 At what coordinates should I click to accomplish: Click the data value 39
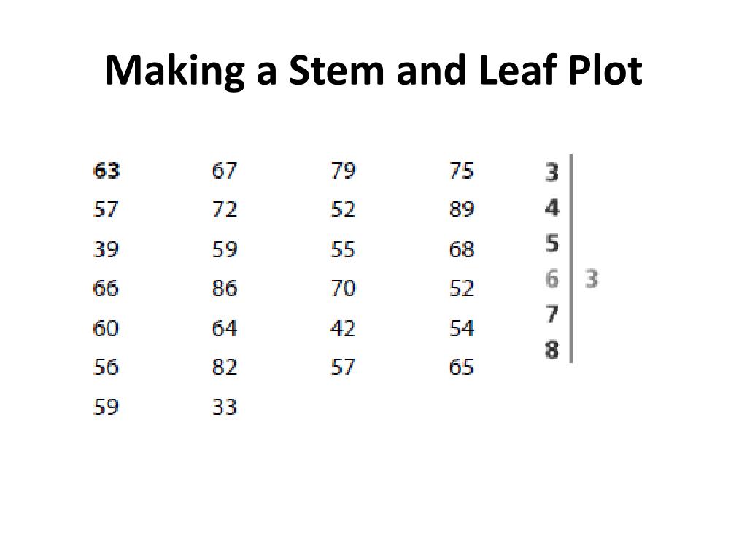tap(106, 249)
